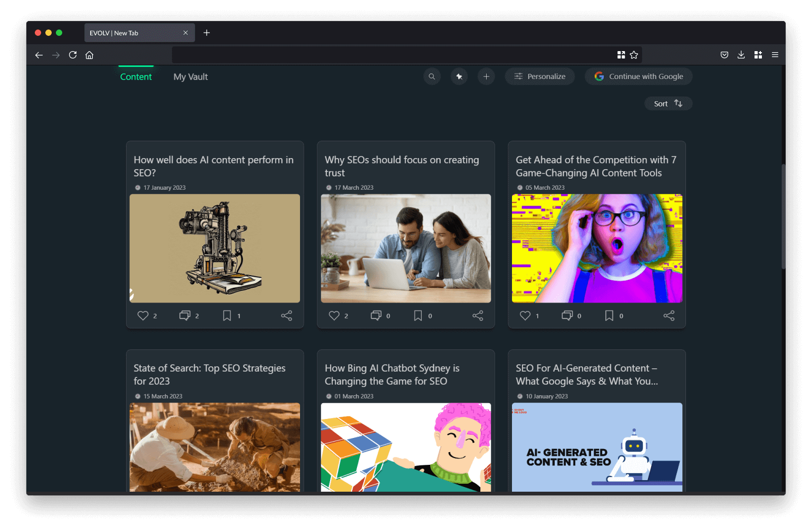812x527 pixels.
Task: Click the Rubik's cube cartoon thumbnail
Action: point(406,447)
